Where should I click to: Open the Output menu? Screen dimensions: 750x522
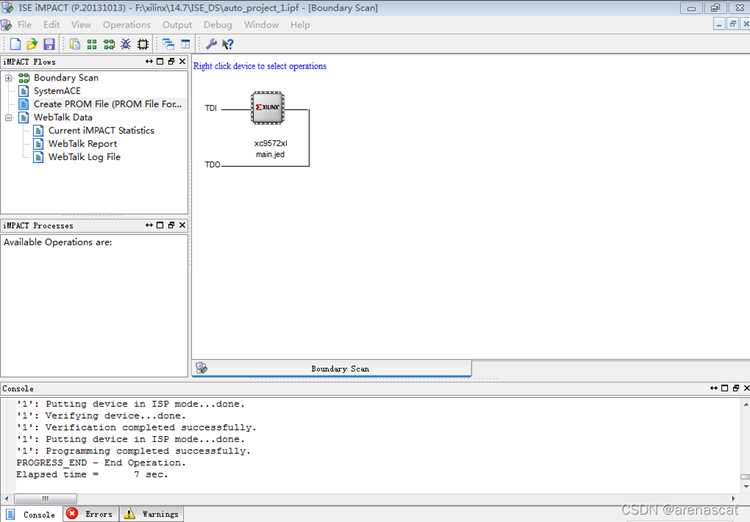click(x=177, y=25)
